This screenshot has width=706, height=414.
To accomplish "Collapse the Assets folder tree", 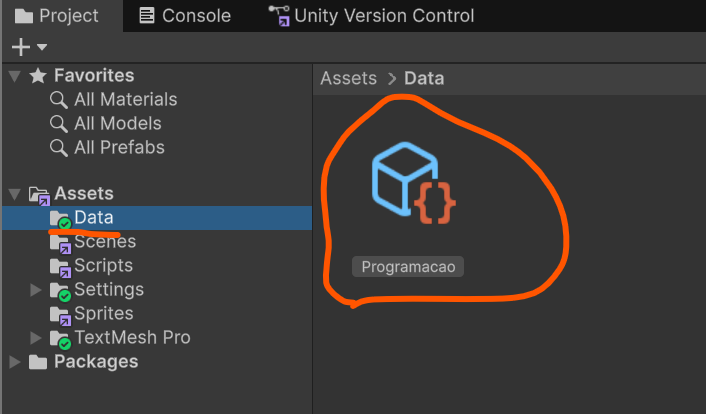I will [14, 194].
